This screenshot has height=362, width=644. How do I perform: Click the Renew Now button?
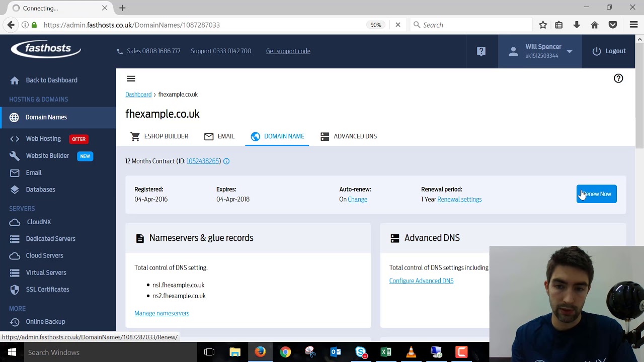pos(597,194)
